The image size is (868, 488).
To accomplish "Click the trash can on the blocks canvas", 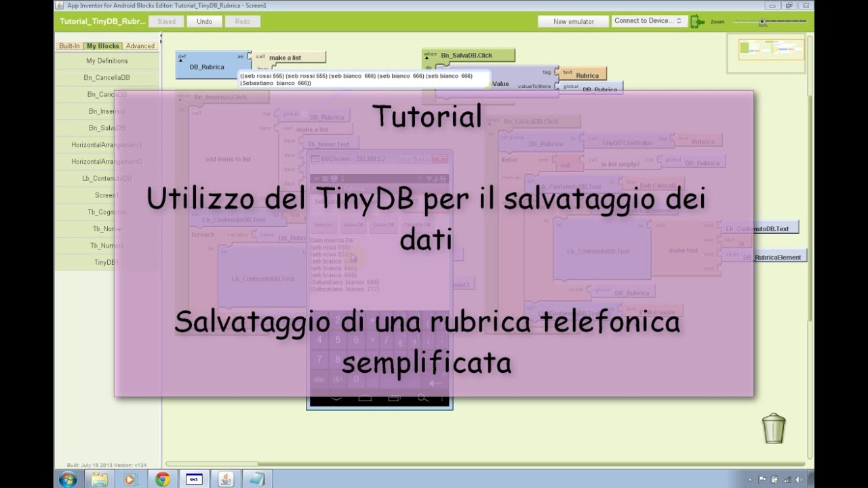I will point(774,428).
